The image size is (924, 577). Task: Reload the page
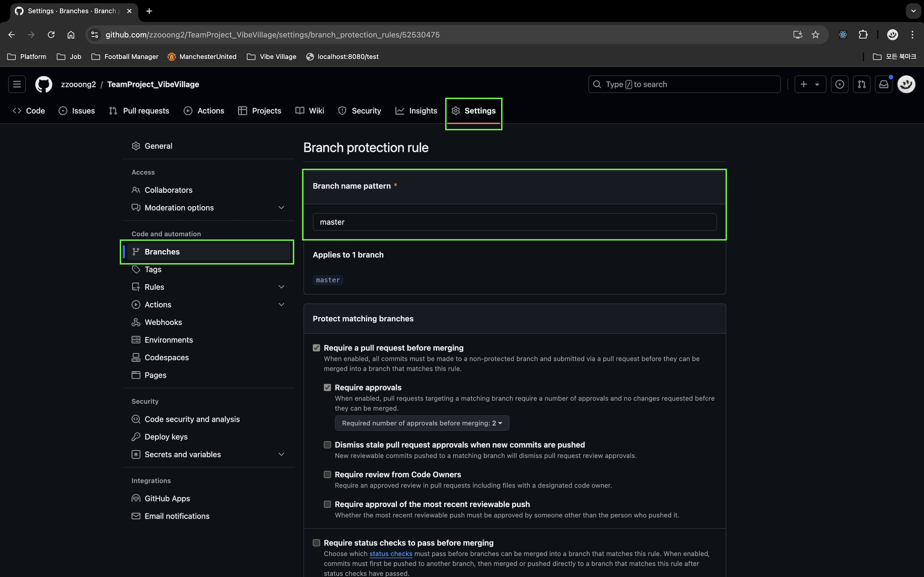tap(51, 35)
